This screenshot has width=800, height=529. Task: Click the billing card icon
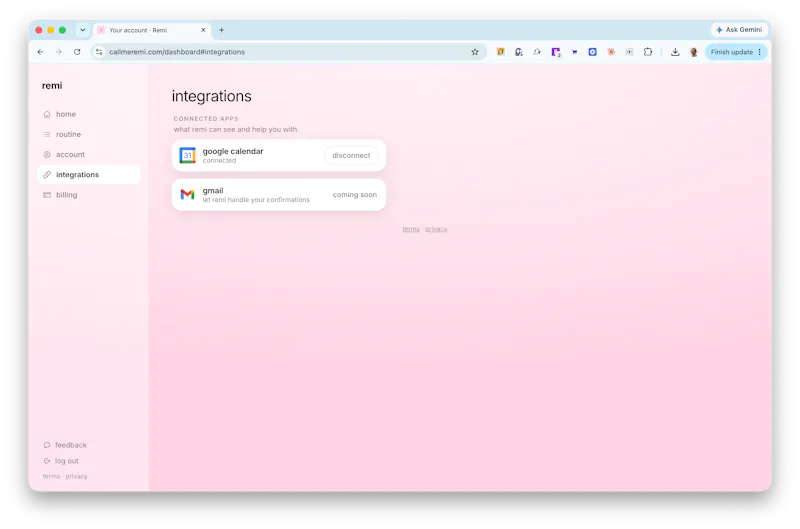click(x=47, y=195)
